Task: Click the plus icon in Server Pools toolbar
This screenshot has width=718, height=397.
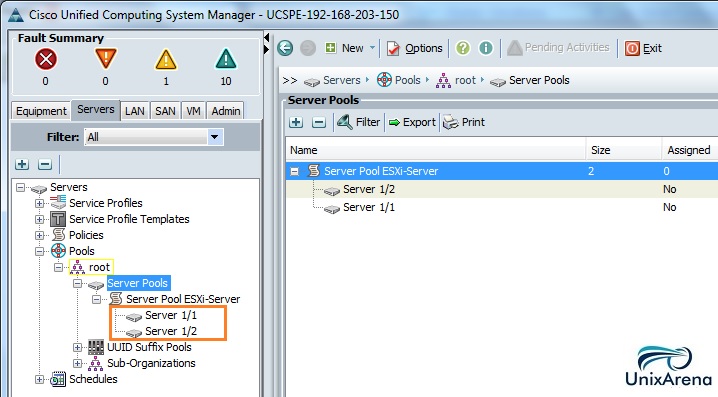Action: pos(296,122)
